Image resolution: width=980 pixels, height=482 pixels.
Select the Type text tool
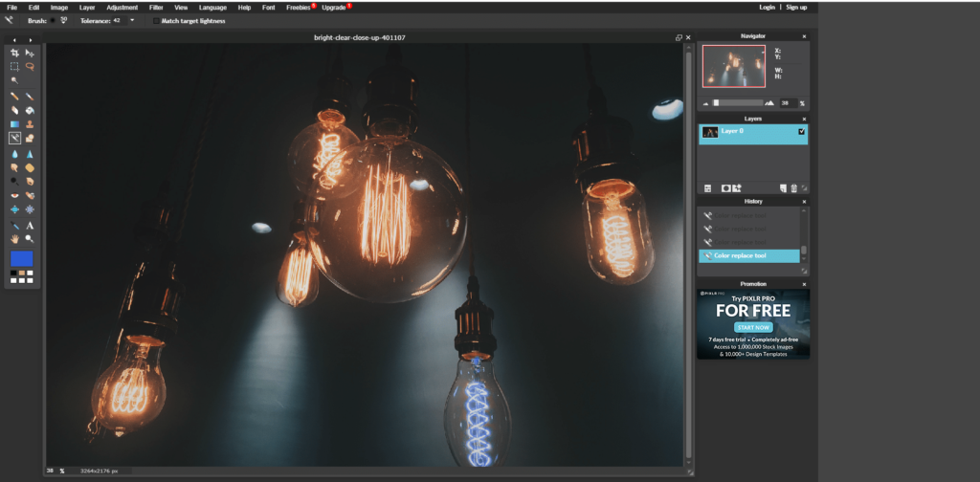(x=30, y=225)
